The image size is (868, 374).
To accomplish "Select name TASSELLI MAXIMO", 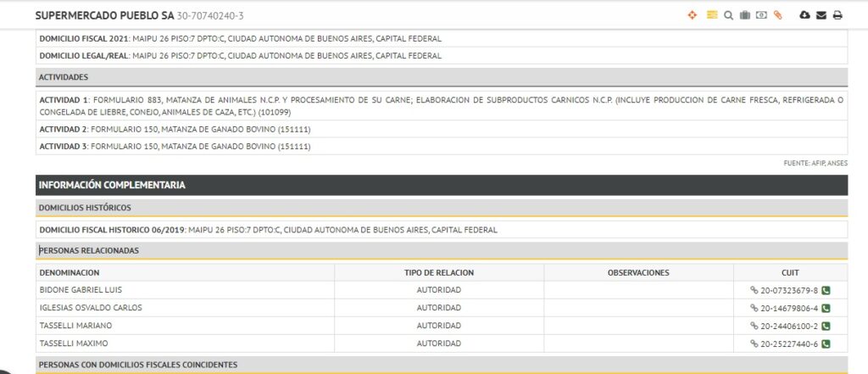I will click(x=74, y=343).
